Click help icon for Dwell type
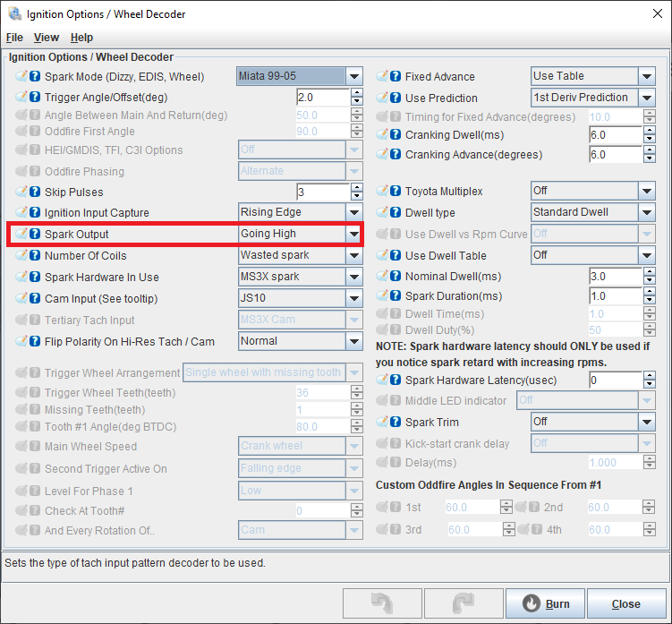 pos(396,212)
